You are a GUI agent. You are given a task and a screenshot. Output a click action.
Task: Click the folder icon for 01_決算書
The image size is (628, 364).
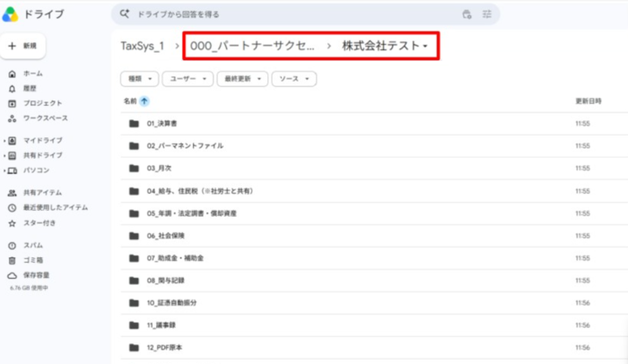pyautogui.click(x=134, y=124)
